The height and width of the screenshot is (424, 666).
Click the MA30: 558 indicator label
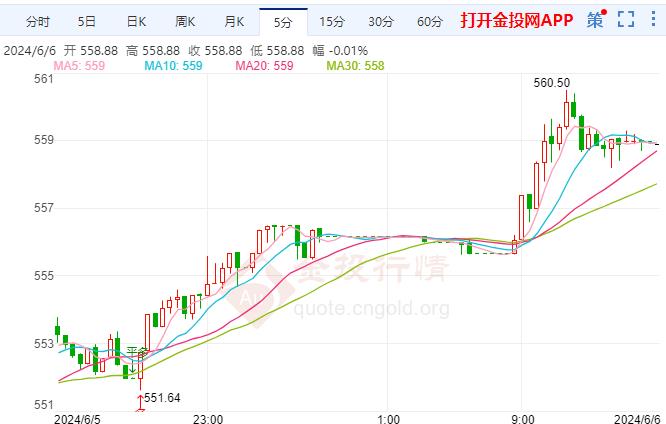355,65
